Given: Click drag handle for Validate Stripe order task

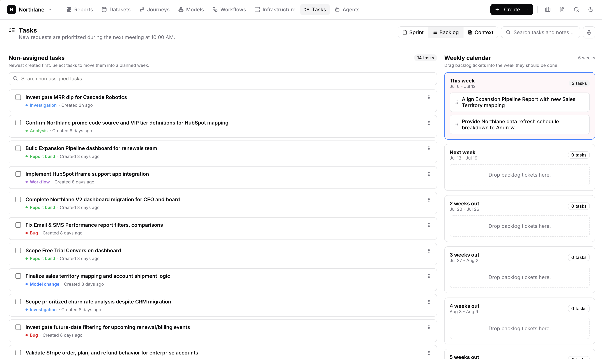Looking at the screenshot, I should click(x=429, y=353).
